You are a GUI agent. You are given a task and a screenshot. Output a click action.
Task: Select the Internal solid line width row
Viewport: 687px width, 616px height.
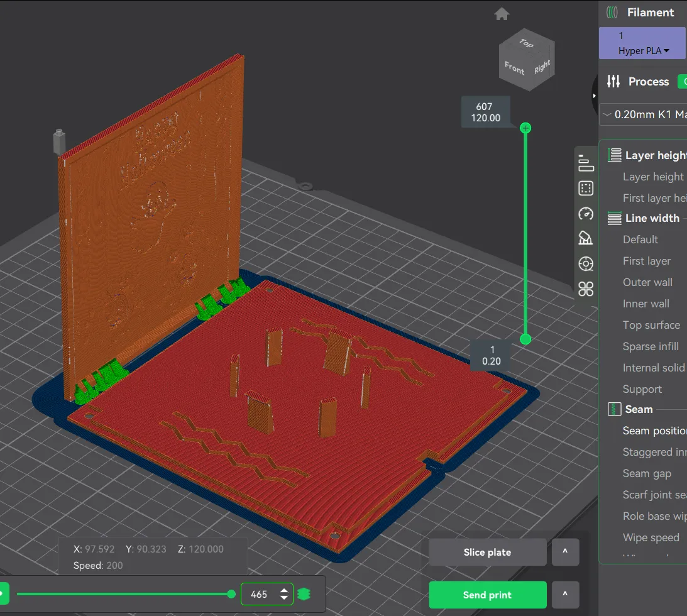(x=654, y=368)
